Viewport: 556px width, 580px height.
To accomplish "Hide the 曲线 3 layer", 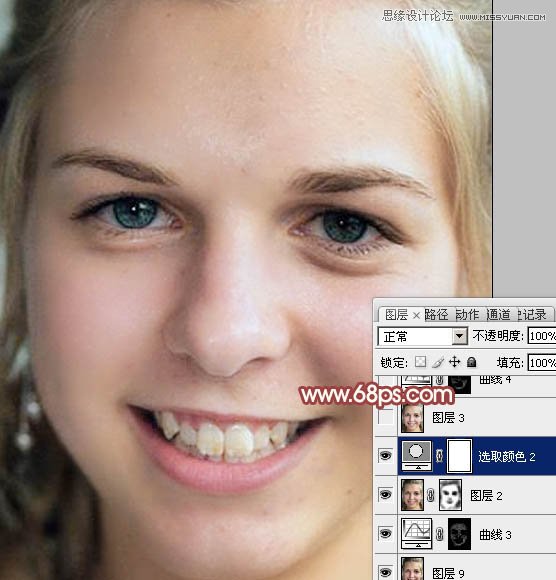I will click(x=386, y=533).
